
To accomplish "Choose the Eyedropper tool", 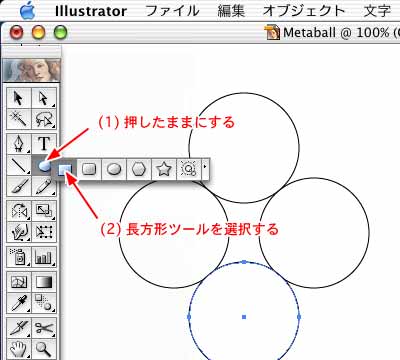I will (x=19, y=302).
